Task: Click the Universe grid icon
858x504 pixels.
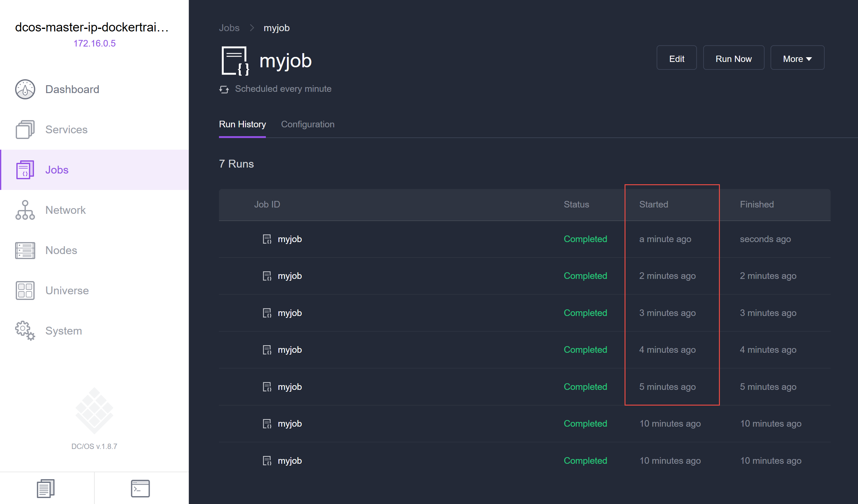Action: [x=25, y=291]
